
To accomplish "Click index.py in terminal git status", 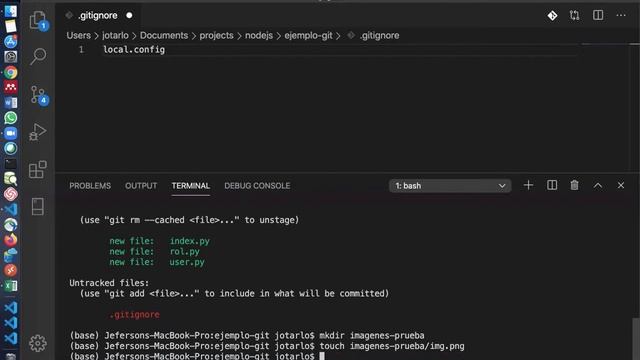I will 190,241.
